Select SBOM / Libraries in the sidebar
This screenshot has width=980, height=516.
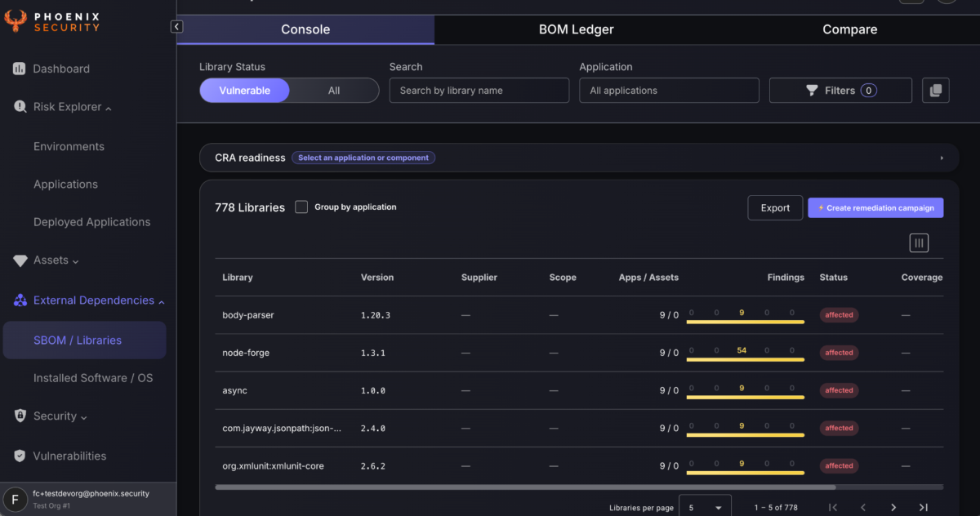tap(85, 340)
